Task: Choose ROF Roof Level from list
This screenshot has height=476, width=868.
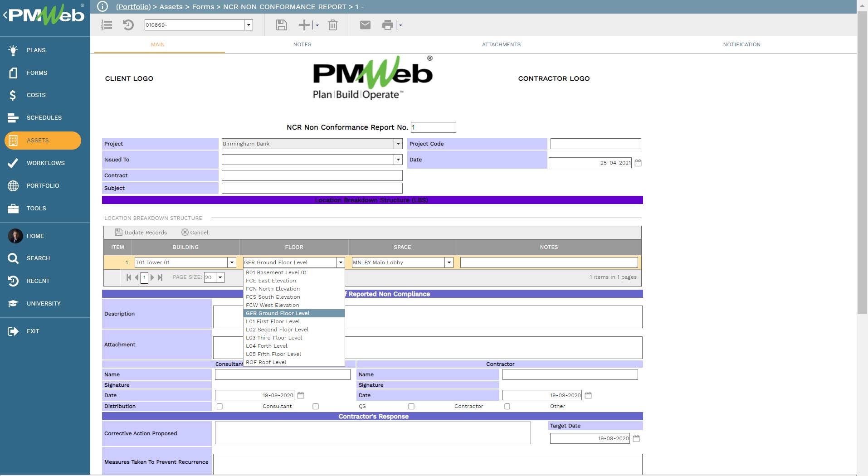Action: 294,362
